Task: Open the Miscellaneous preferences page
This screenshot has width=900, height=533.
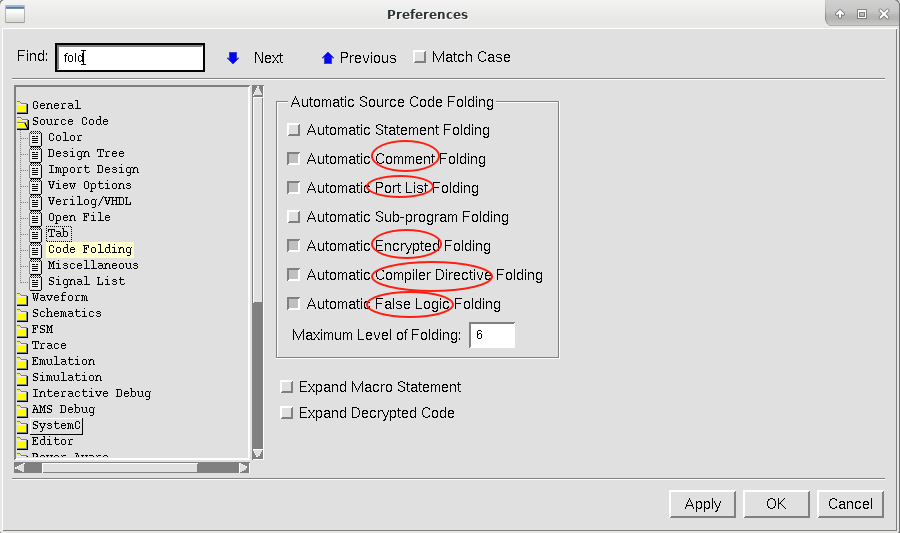Action: 93,265
